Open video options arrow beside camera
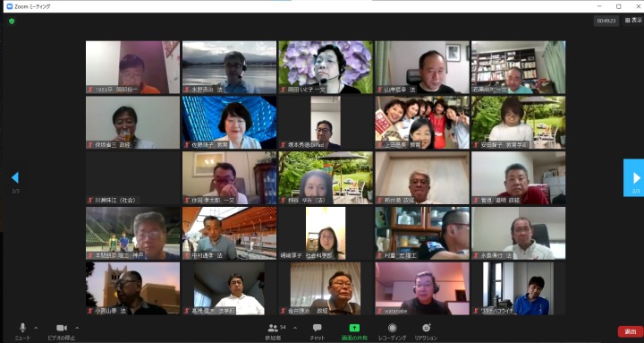Viewport: 644px width, 343px height. [77, 328]
